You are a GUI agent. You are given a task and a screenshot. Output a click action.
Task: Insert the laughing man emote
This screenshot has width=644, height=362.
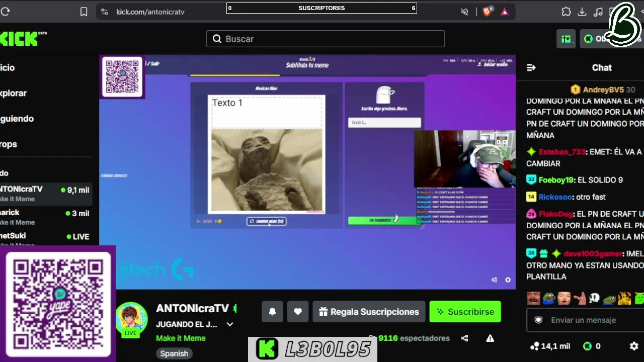pyautogui.click(x=534, y=298)
